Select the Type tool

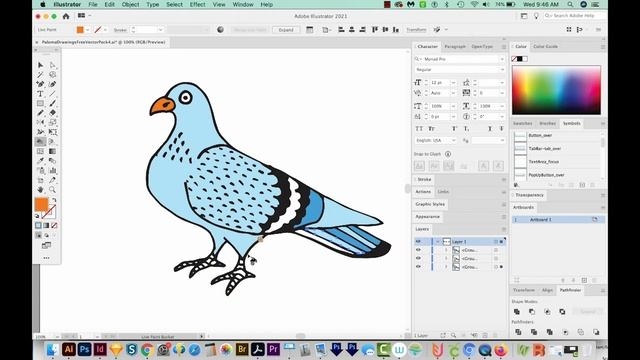click(40, 94)
